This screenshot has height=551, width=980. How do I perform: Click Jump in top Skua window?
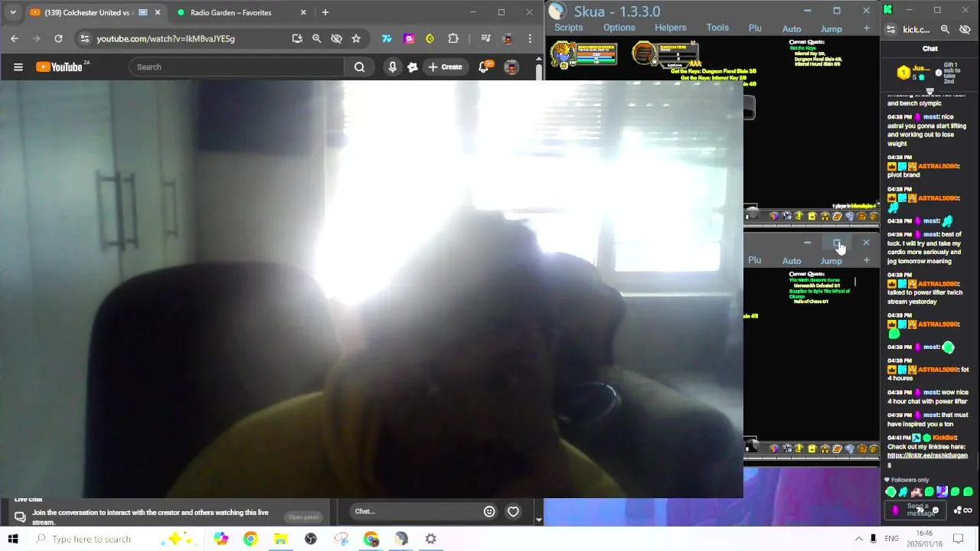[831, 29]
